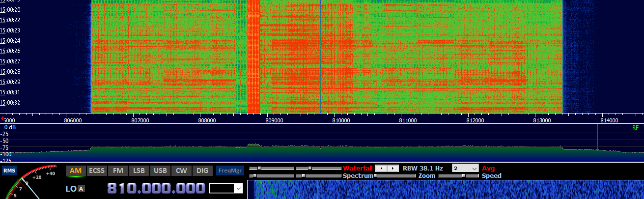Switch demodulation mode to AM
This screenshot has height=199, width=644.
[x=76, y=171]
